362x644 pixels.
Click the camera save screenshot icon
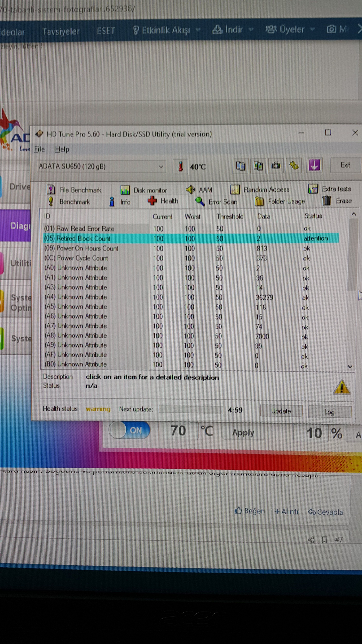[276, 166]
